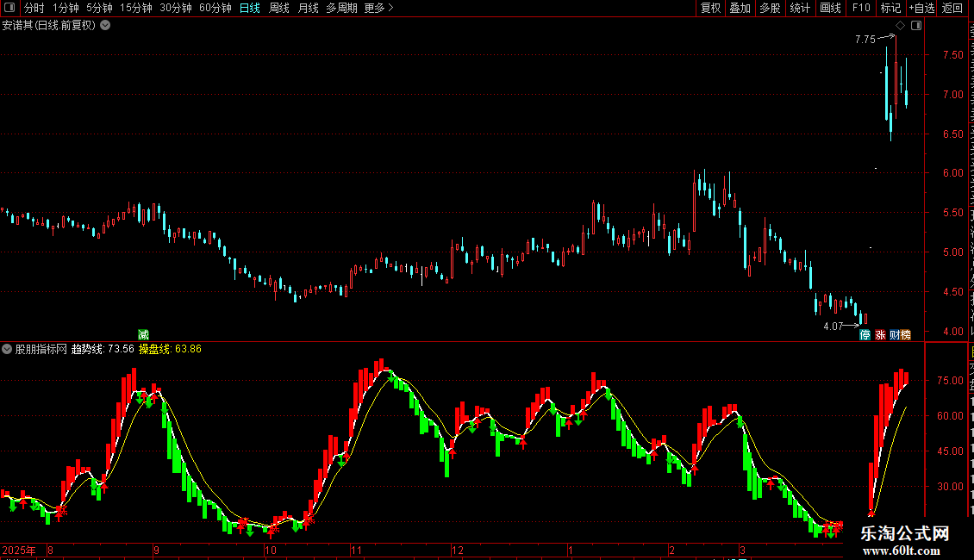Select the 日线 daily period

[x=250, y=8]
